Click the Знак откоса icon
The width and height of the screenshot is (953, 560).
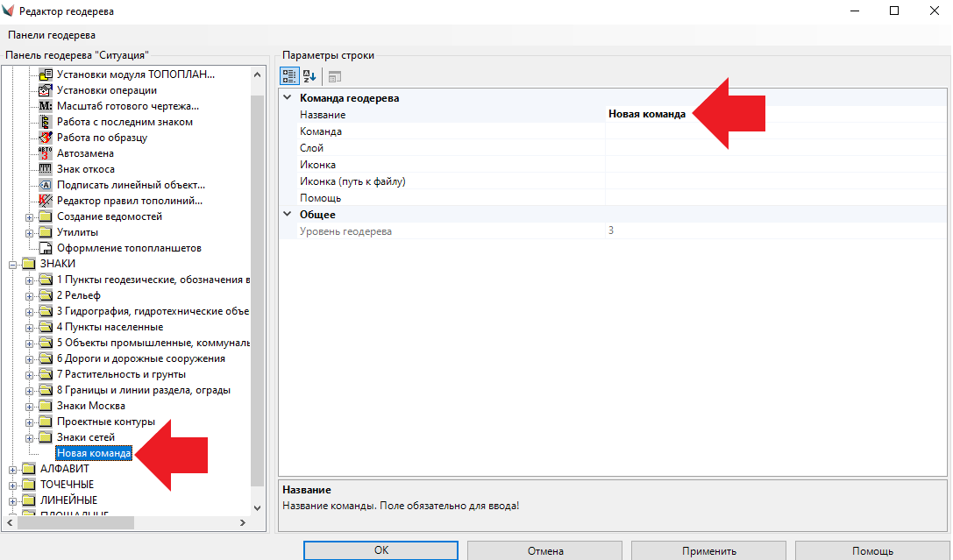46,169
